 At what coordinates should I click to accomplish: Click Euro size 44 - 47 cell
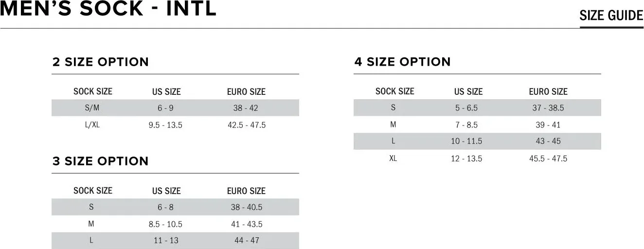247,241
